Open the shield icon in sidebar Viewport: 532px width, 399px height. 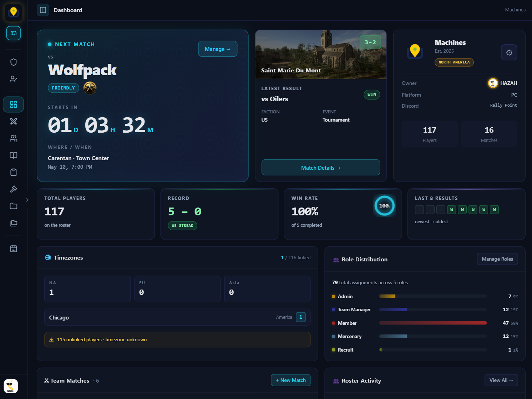(14, 62)
